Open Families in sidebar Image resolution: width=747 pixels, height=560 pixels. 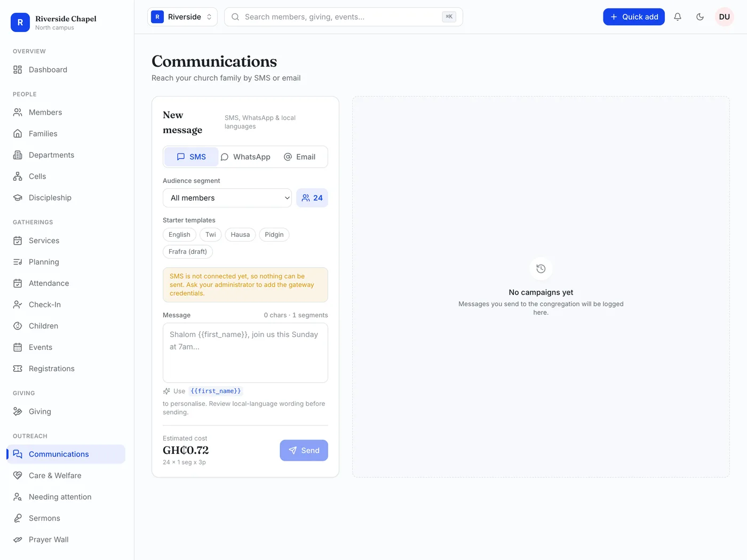[66, 134]
